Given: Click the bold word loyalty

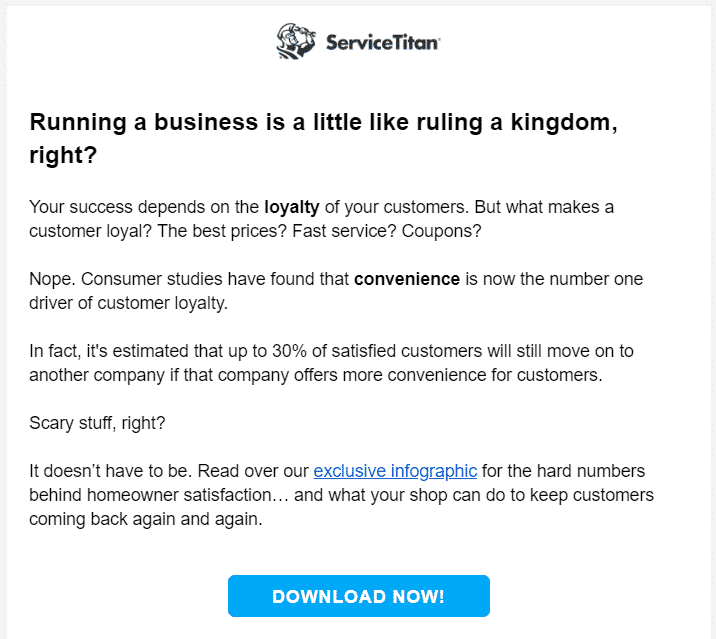Looking at the screenshot, I should coord(292,207).
